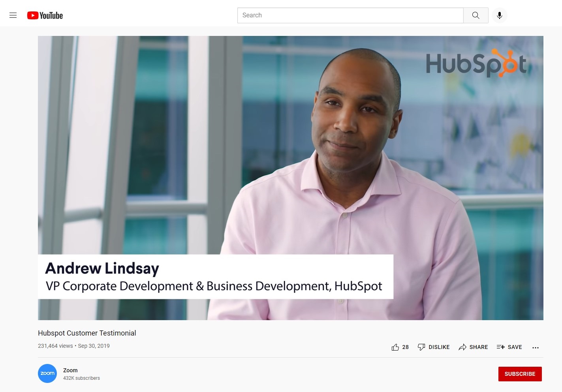This screenshot has width=562, height=392.
Task: Open the hamburger guide menu
Action: click(13, 15)
